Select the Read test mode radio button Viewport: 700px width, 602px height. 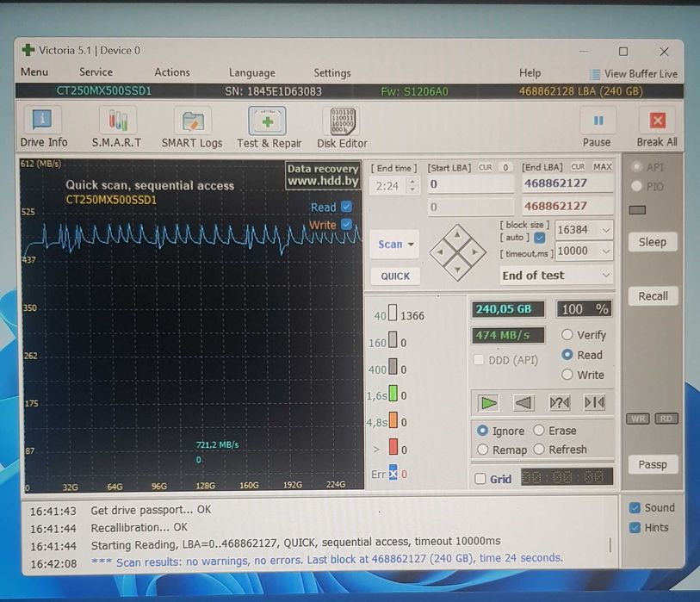(567, 355)
